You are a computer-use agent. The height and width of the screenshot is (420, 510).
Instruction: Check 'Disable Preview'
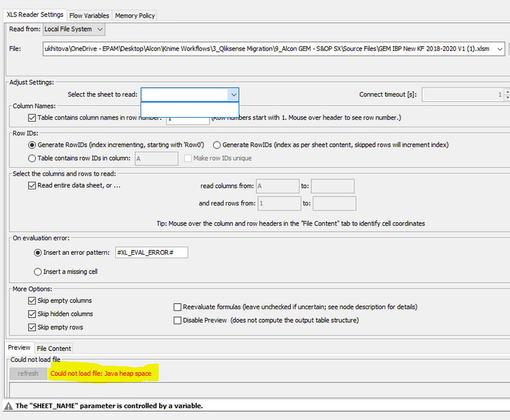pyautogui.click(x=177, y=320)
